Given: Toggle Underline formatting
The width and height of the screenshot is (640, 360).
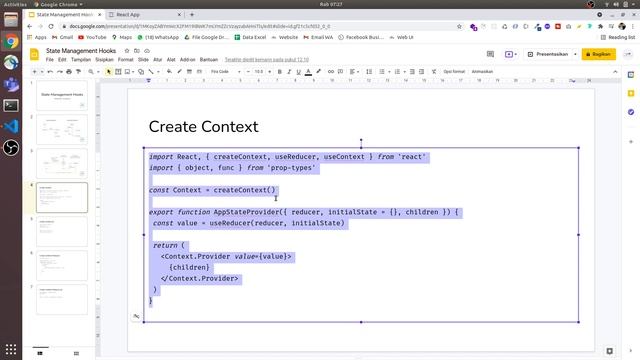Looking at the screenshot, I should (x=298, y=72).
